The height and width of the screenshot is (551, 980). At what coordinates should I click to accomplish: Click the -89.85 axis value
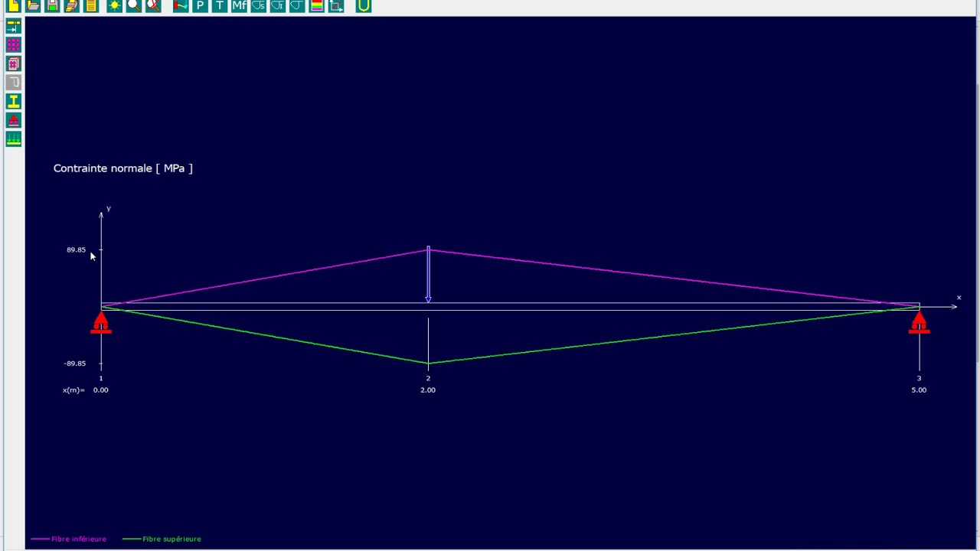pos(75,364)
